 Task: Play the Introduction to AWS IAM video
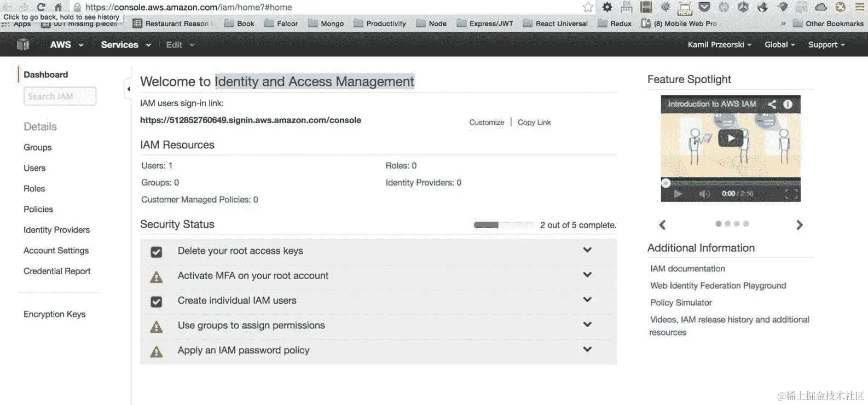tap(731, 138)
